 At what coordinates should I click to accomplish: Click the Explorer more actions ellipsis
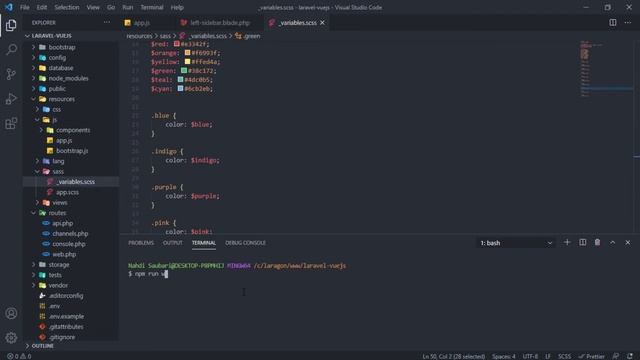click(x=107, y=22)
